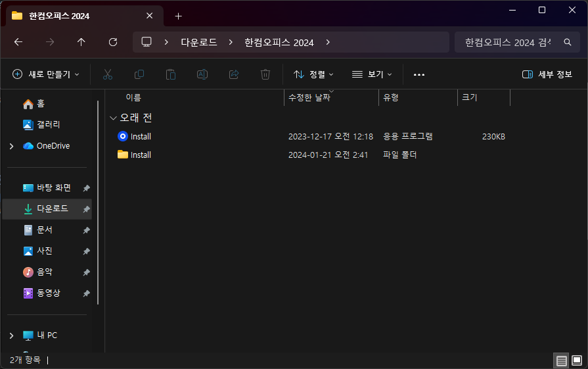Click the 파일 폴더 type cell
588x369 pixels.
399,155
